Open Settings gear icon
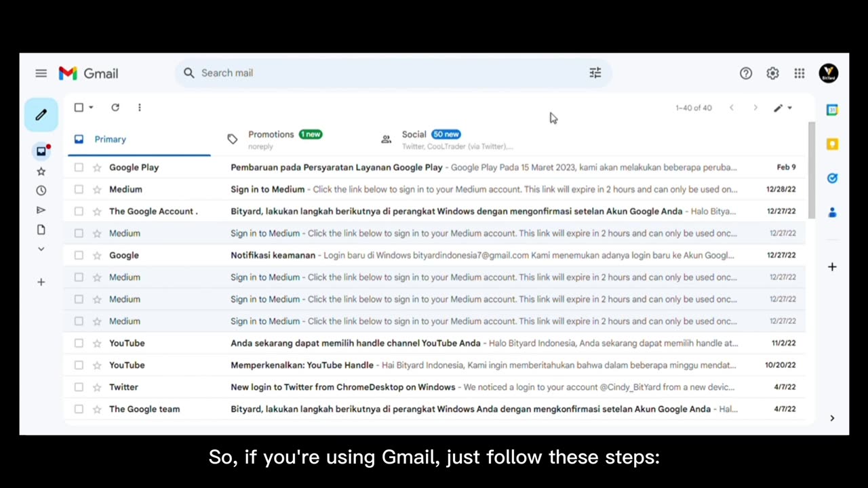Viewport: 868px width, 488px height. 772,73
